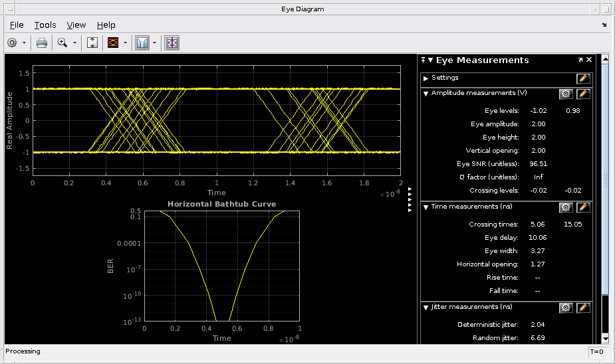The image size is (615, 364).
Task: Click the Print icon in the toolbar
Action: [x=42, y=43]
